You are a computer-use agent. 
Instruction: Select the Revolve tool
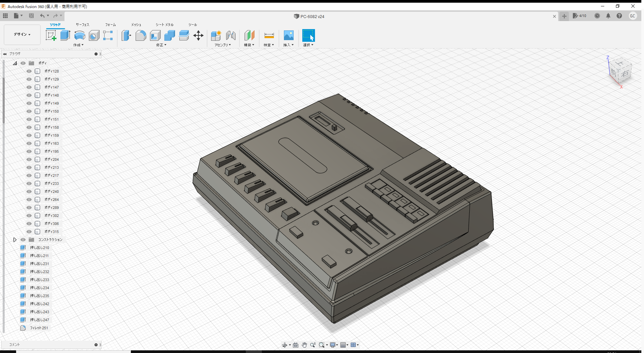click(x=79, y=35)
